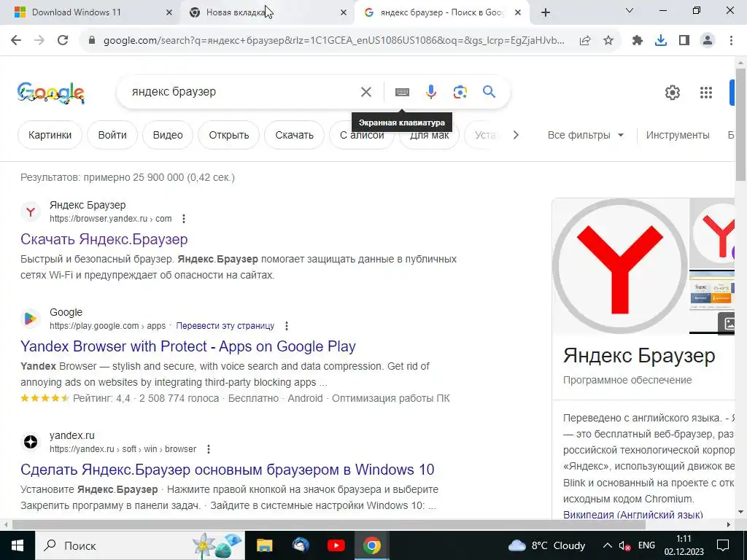Open the Chrome downloads icon

(661, 41)
